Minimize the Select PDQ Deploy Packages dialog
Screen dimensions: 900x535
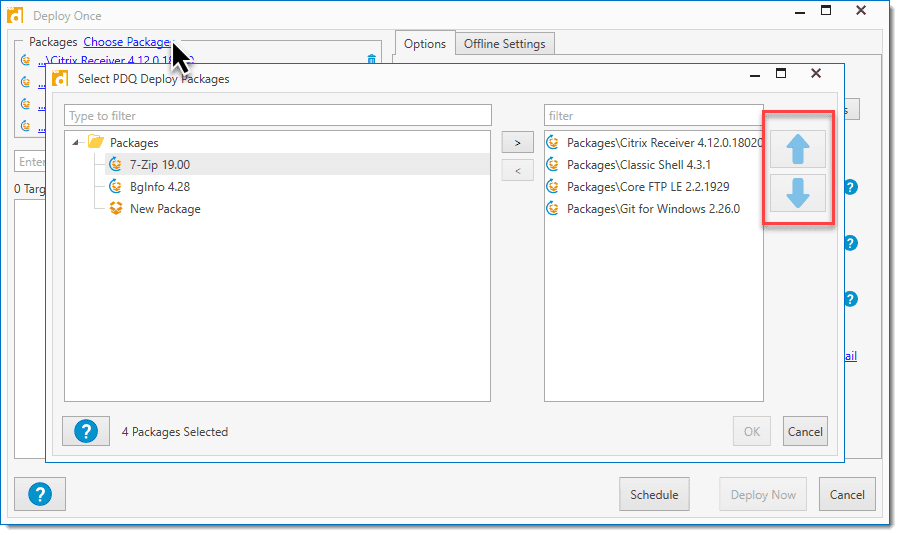[x=755, y=75]
